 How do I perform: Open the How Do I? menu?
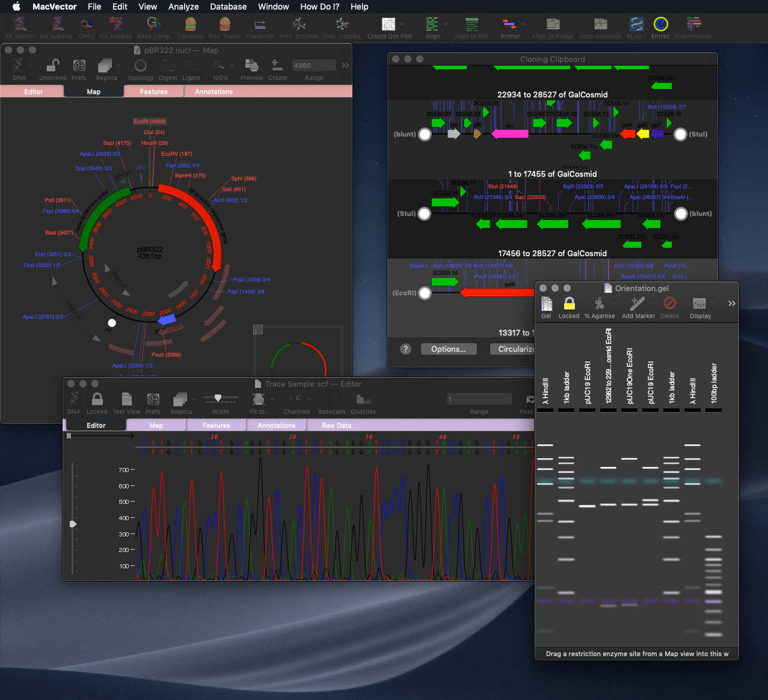320,7
